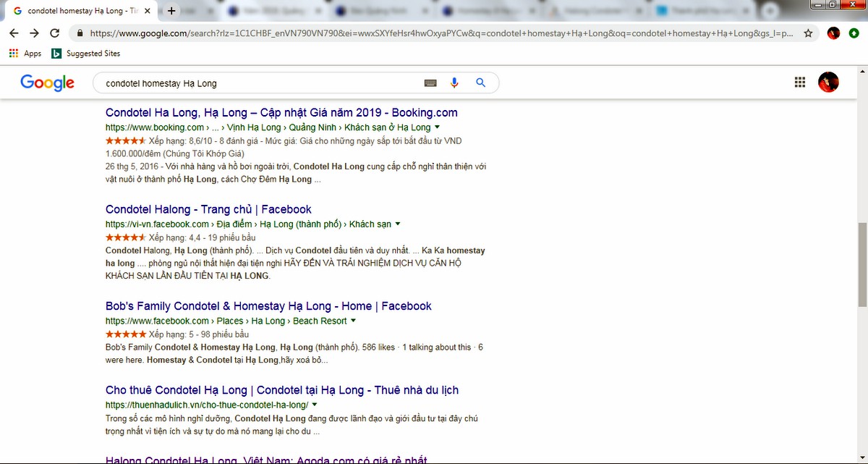Screen dimensions: 868x464
Task: Open the Google apps grid
Action: tap(800, 83)
